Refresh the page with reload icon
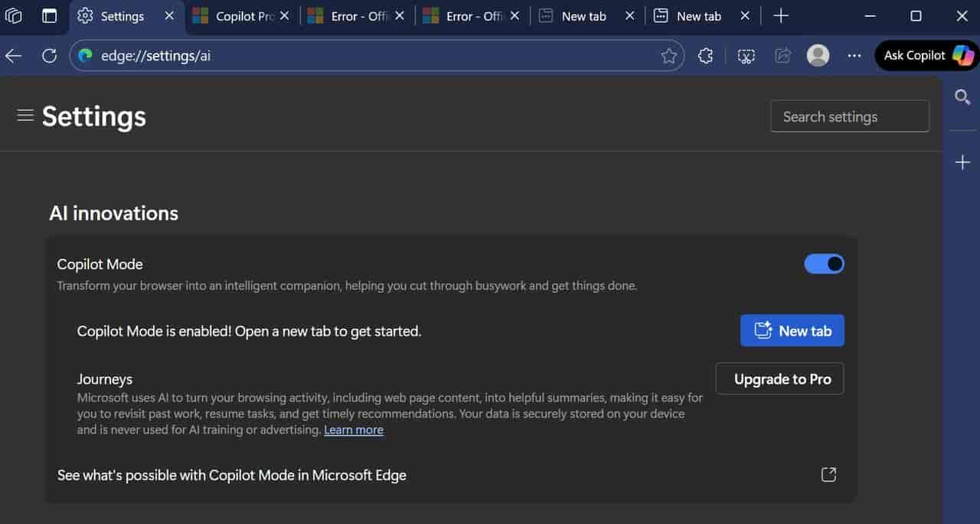 (x=50, y=55)
